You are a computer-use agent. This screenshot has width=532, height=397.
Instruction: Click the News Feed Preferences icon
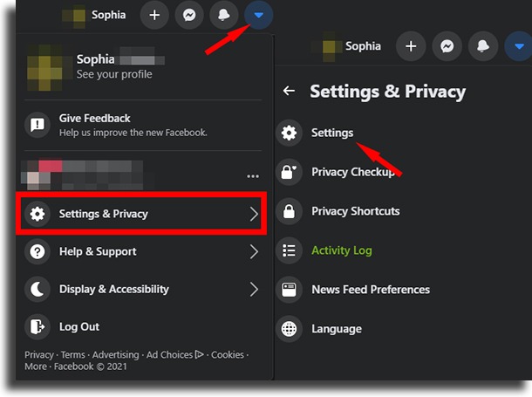pos(289,290)
